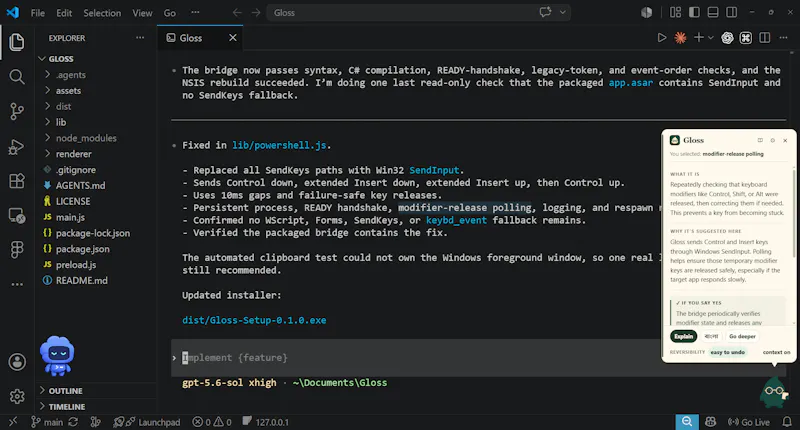Open the settings gear in Gloss popup
The width and height of the screenshot is (800, 430).
[772, 140]
